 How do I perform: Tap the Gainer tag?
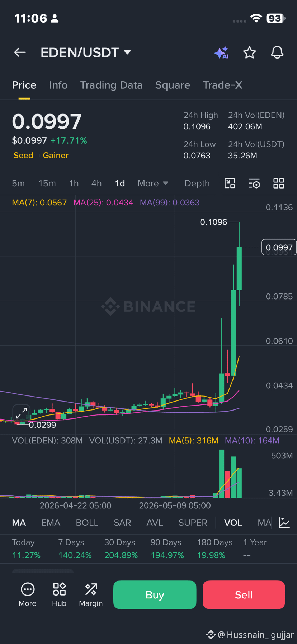tap(56, 156)
